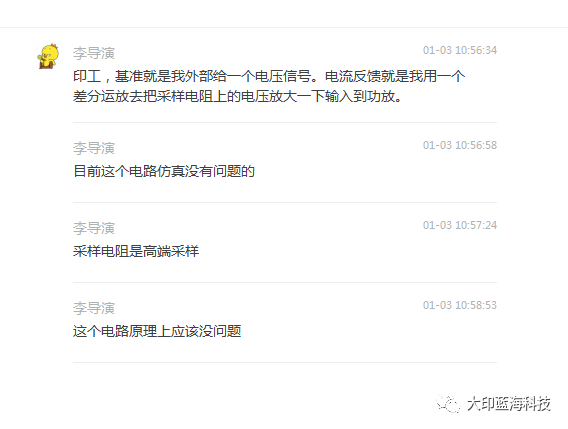Viewport: 568px width, 429px height.
Task: Select the message starting with 印工，基准就是
Action: pyautogui.click(x=269, y=86)
